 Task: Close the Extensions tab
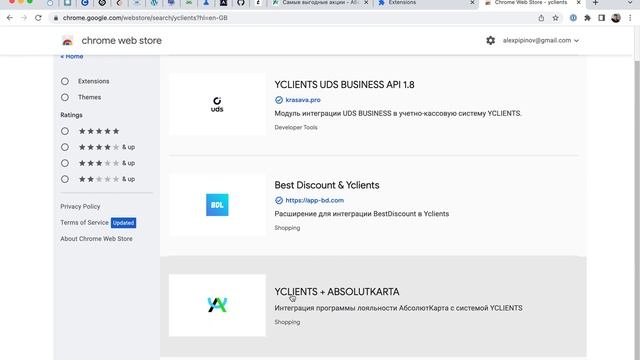pyautogui.click(x=472, y=3)
